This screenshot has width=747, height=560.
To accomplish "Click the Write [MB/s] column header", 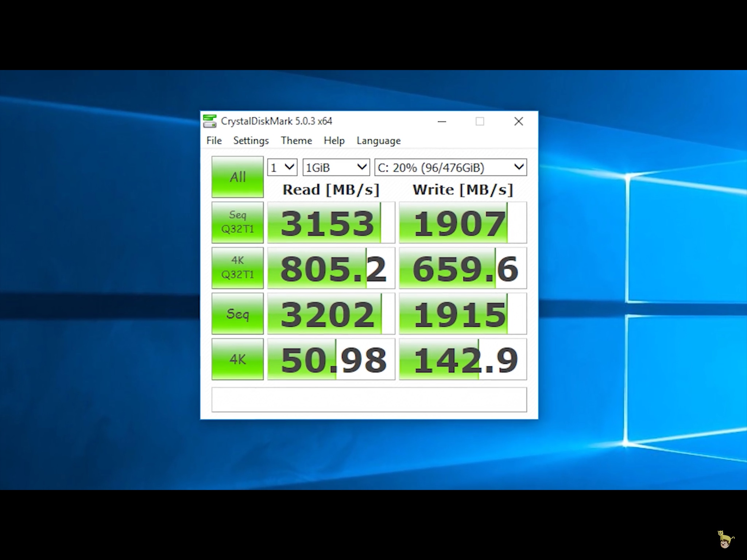I will pyautogui.click(x=463, y=190).
